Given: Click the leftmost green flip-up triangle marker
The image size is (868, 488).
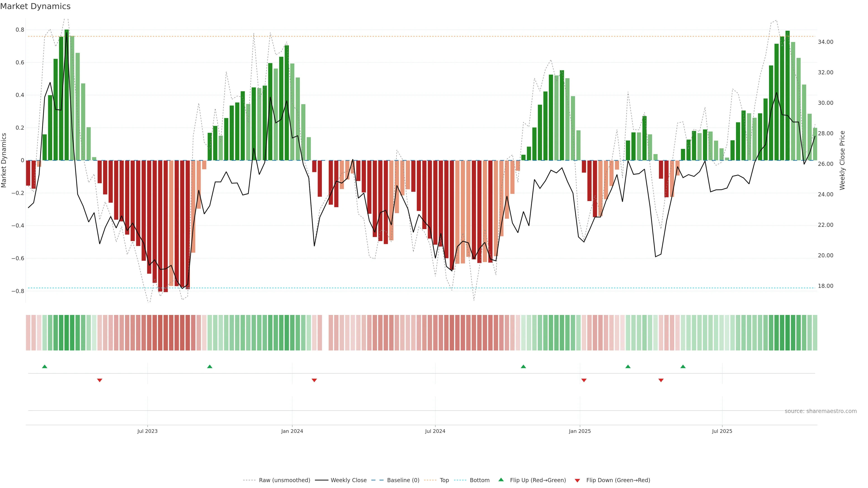Looking at the screenshot, I should point(45,366).
